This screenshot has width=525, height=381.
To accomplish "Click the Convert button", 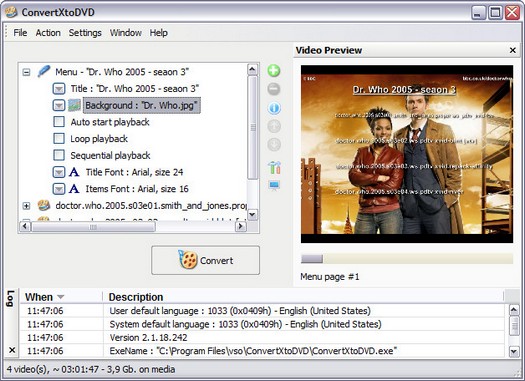I will click(205, 260).
